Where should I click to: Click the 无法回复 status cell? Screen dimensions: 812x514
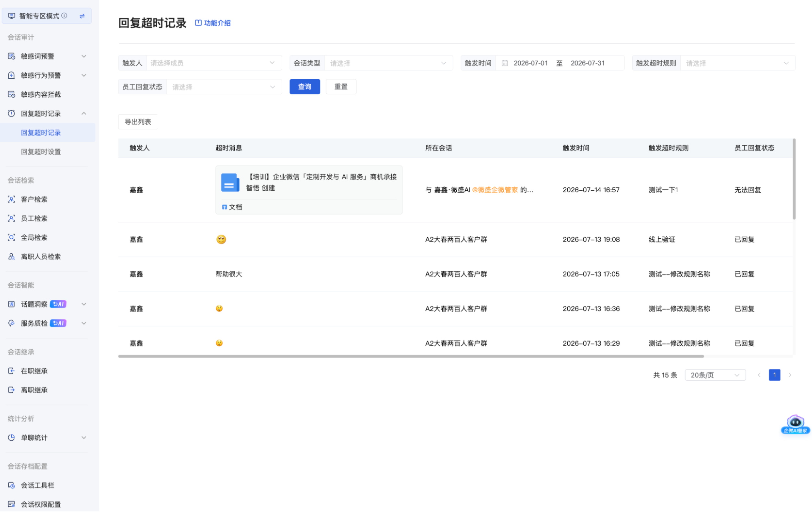[x=748, y=190]
